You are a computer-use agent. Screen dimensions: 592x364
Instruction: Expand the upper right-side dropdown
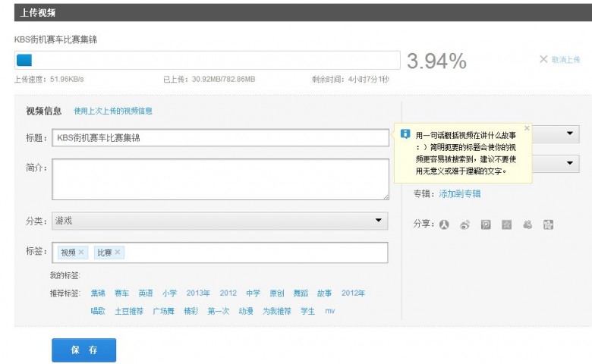click(x=570, y=134)
